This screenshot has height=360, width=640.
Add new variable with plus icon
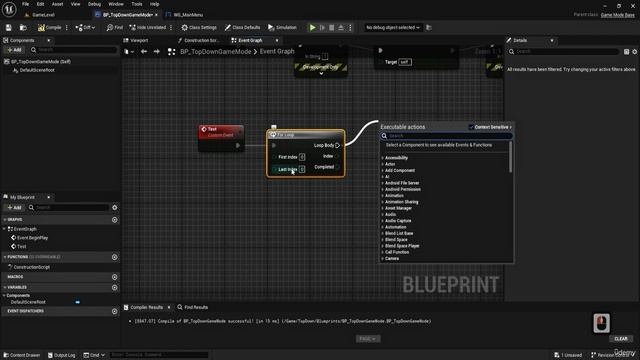115,287
